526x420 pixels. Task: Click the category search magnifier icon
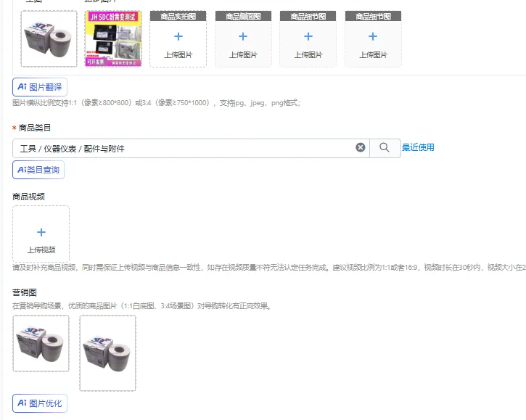point(385,147)
